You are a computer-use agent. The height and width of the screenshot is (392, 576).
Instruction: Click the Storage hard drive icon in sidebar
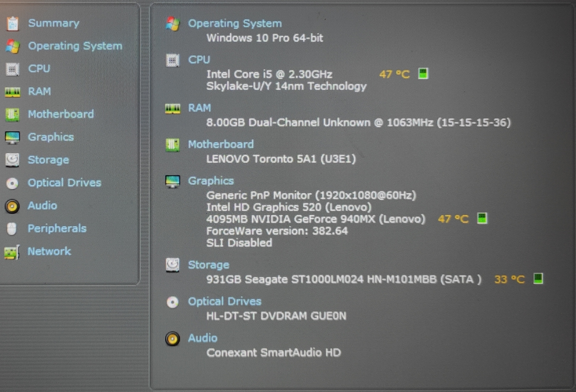tap(12, 160)
